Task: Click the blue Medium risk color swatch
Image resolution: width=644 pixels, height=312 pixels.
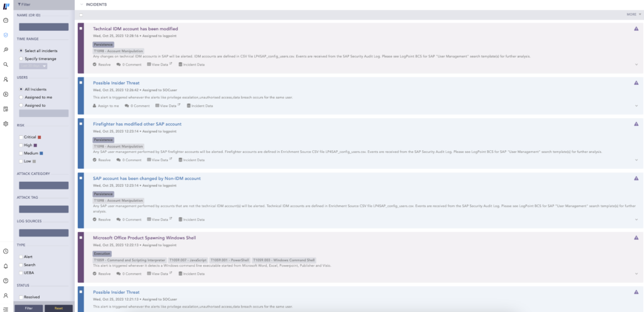Action: pos(41,153)
